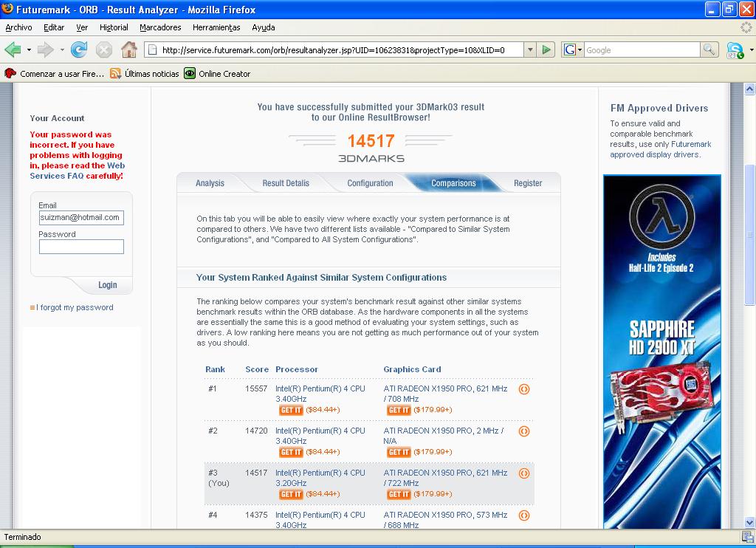Click rank #2 graphics card GET IT button

click(x=399, y=452)
